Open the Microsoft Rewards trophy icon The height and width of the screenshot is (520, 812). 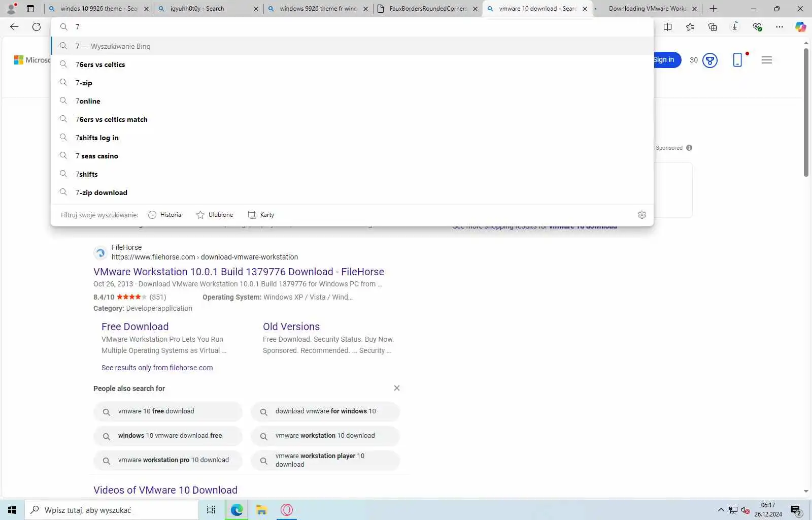(710, 60)
